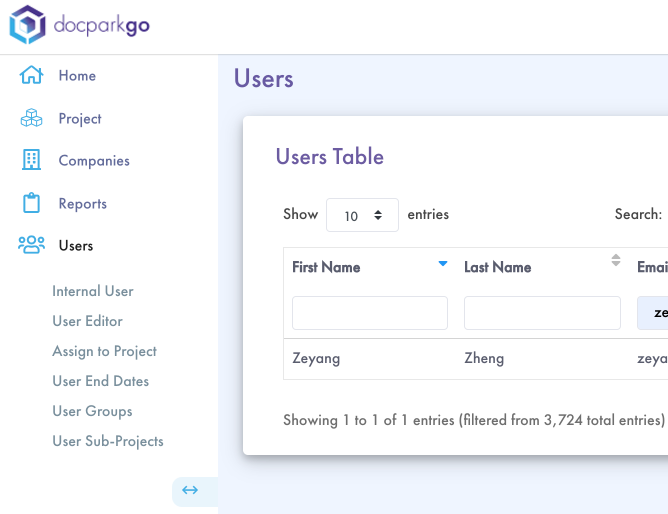Image resolution: width=668 pixels, height=514 pixels.
Task: Click the Users people icon
Action: [32, 246]
